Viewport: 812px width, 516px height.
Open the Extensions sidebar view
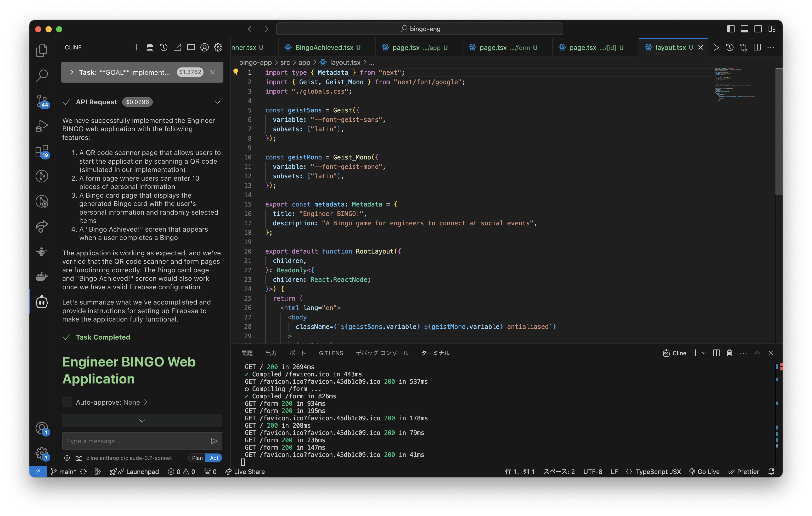pos(42,151)
